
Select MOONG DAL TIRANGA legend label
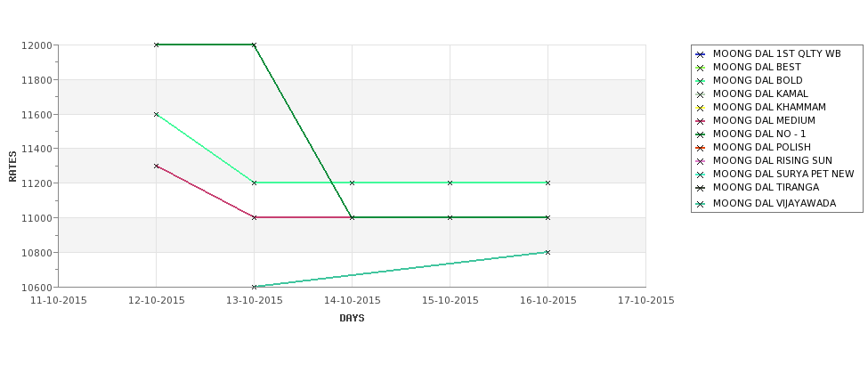click(x=766, y=187)
